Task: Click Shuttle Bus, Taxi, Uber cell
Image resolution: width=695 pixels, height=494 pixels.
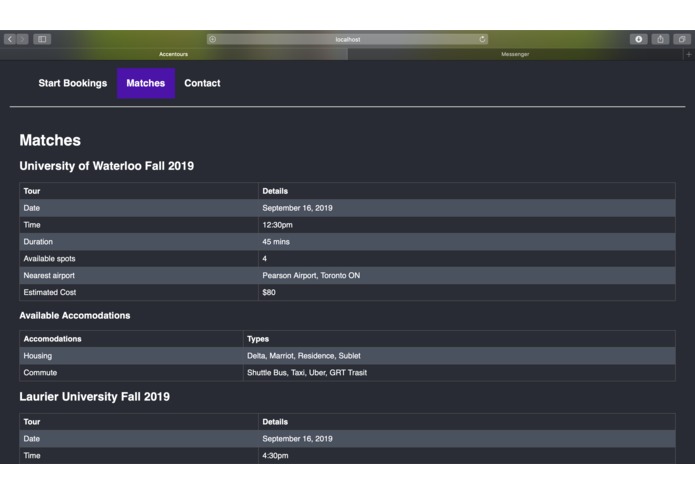Action: point(459,373)
